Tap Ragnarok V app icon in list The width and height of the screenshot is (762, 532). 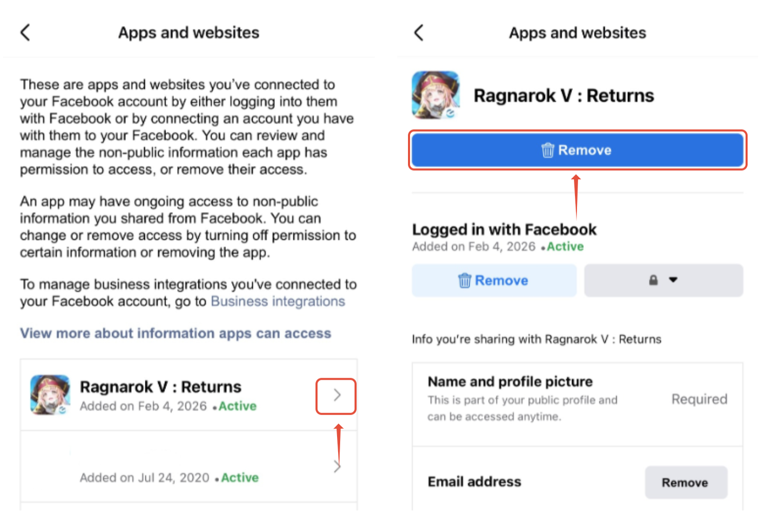[x=50, y=395]
